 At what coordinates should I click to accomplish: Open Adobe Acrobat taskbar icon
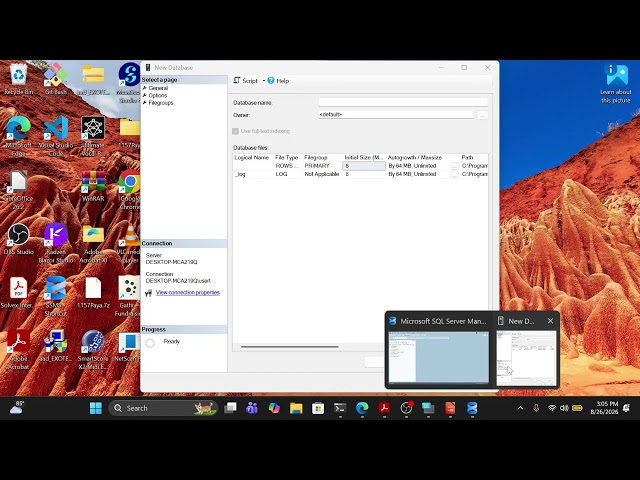pos(384,408)
